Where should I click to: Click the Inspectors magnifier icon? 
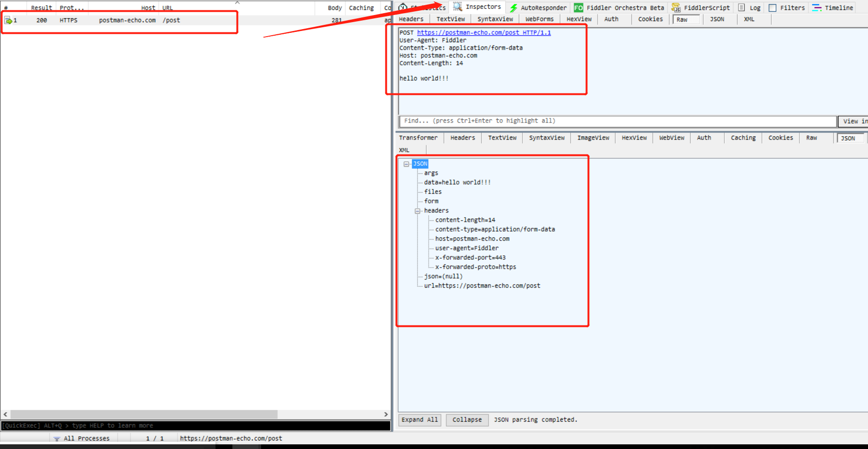point(458,7)
